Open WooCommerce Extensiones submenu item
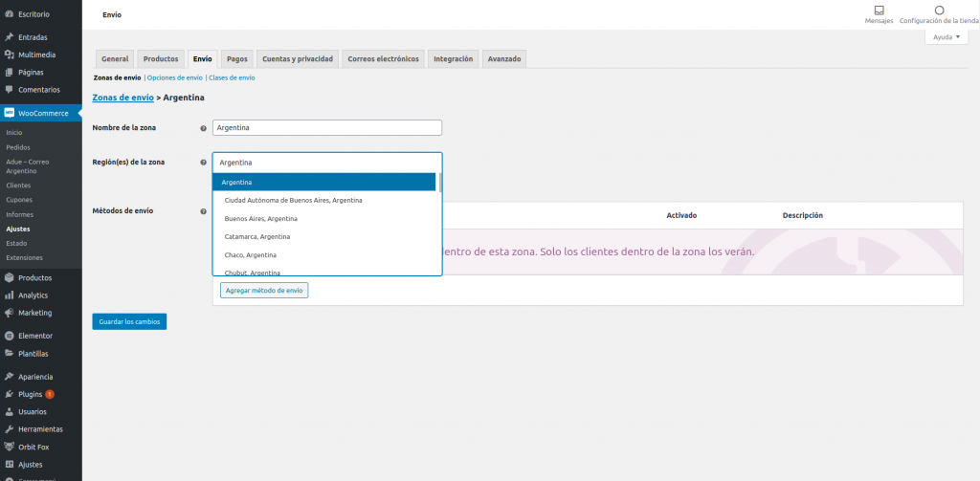 point(24,257)
